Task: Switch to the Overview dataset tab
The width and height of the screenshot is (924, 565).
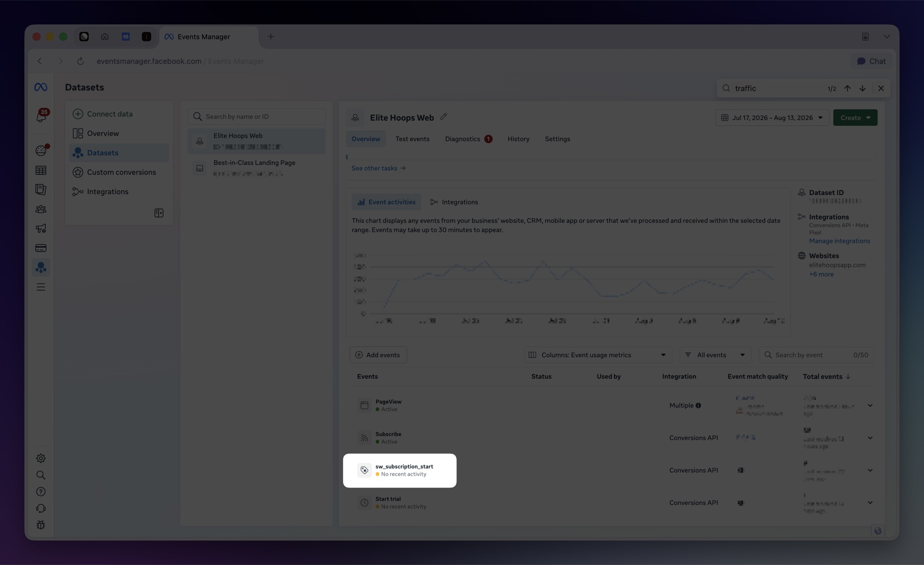Action: click(x=366, y=139)
